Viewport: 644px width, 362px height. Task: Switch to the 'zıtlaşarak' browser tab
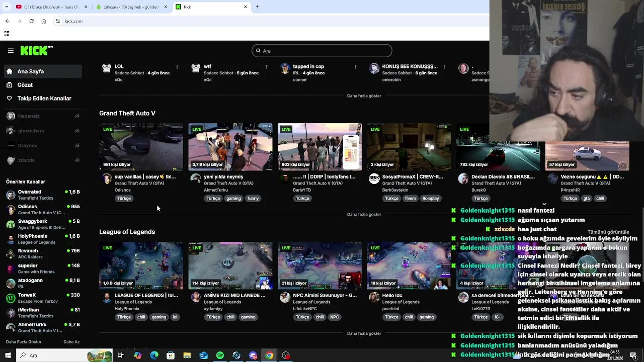click(x=131, y=7)
